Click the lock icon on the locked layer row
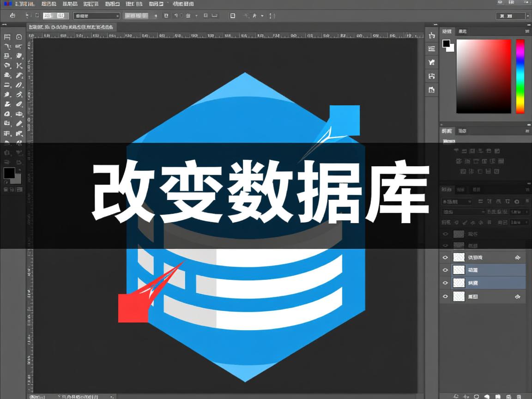532x399 pixels. tap(517, 257)
